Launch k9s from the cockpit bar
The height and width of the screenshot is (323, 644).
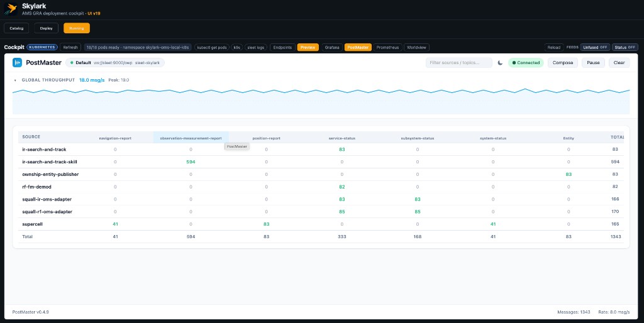(237, 48)
